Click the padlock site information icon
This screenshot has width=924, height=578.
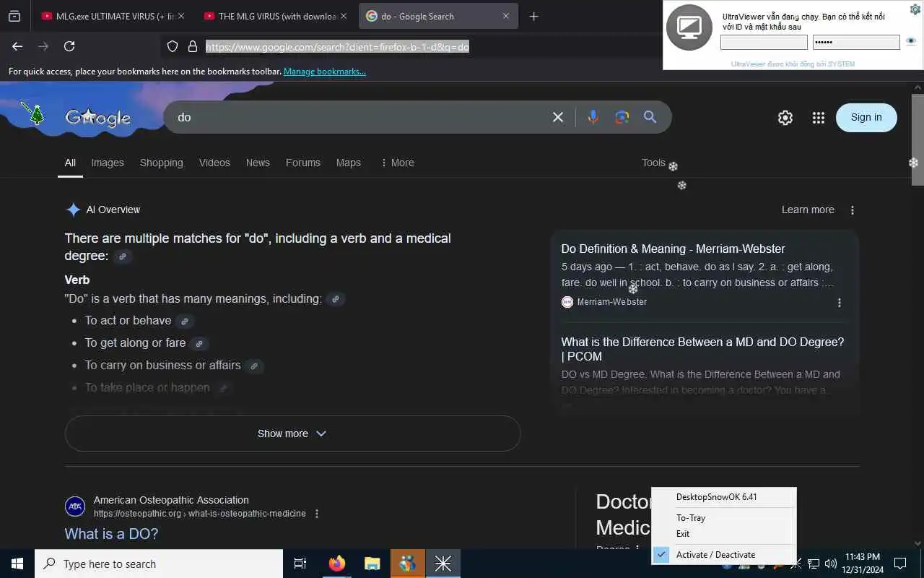coord(193,46)
